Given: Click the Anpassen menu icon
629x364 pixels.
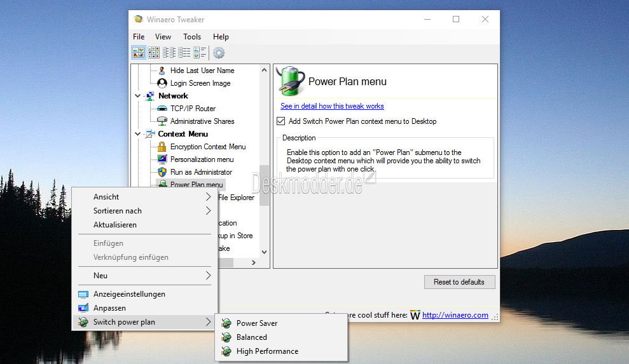Looking at the screenshot, I should point(83,308).
